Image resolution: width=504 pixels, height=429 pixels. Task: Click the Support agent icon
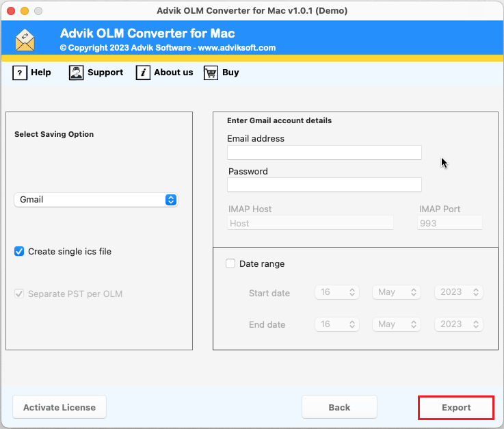click(x=76, y=73)
